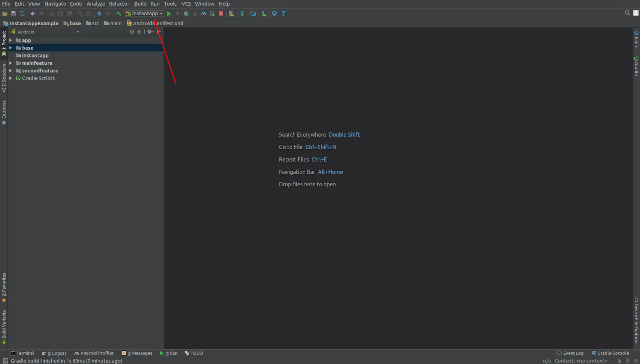
Task: Click the Save All floppy disk icon
Action: (13, 14)
